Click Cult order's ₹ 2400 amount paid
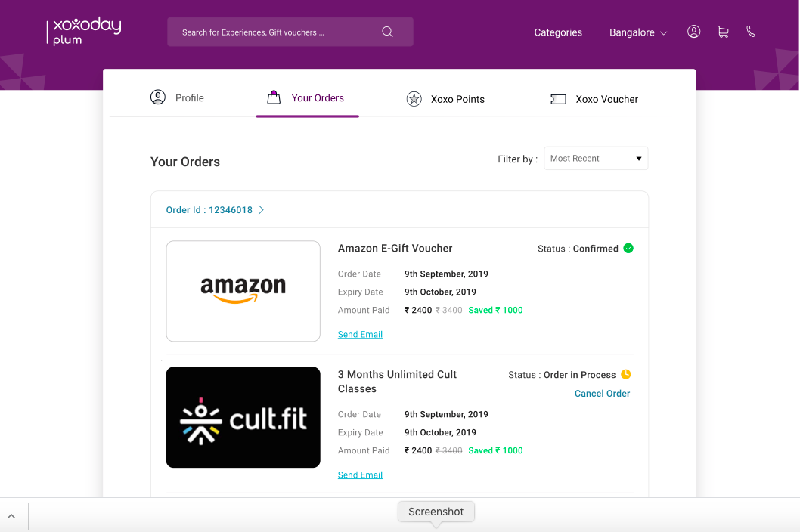The image size is (800, 532). pyautogui.click(x=418, y=450)
